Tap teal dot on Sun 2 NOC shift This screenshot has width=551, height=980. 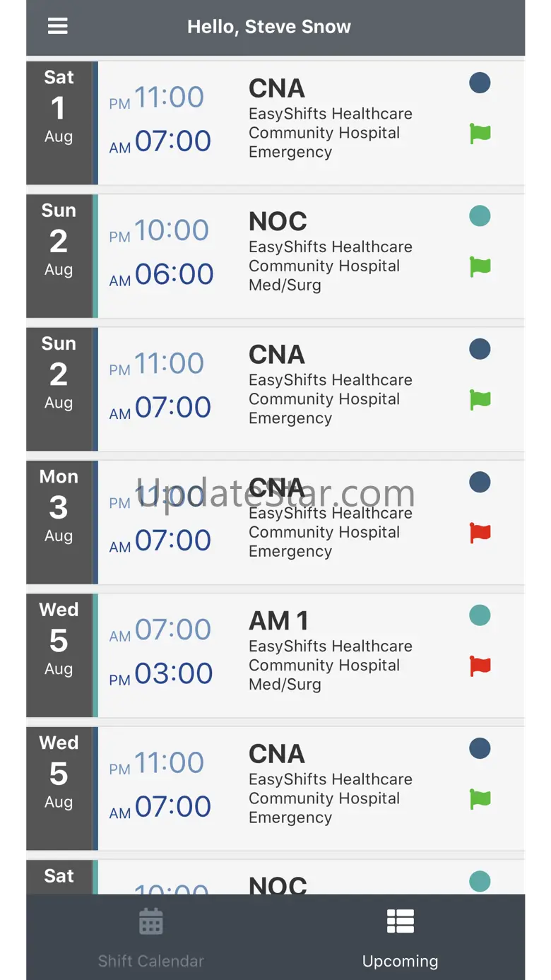tap(480, 216)
